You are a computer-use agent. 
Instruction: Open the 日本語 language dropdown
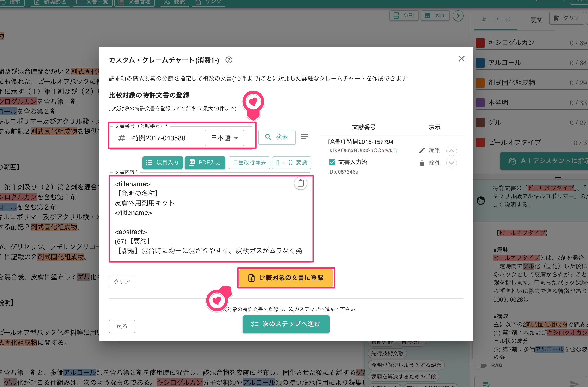224,138
